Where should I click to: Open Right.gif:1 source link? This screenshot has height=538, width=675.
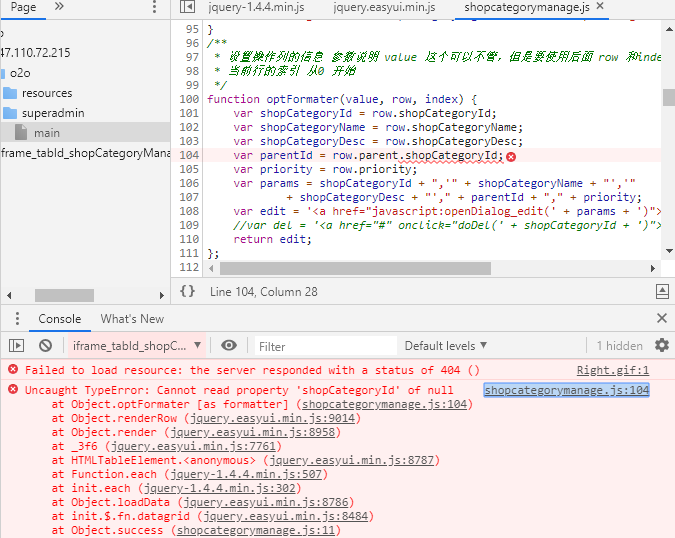tap(613, 370)
